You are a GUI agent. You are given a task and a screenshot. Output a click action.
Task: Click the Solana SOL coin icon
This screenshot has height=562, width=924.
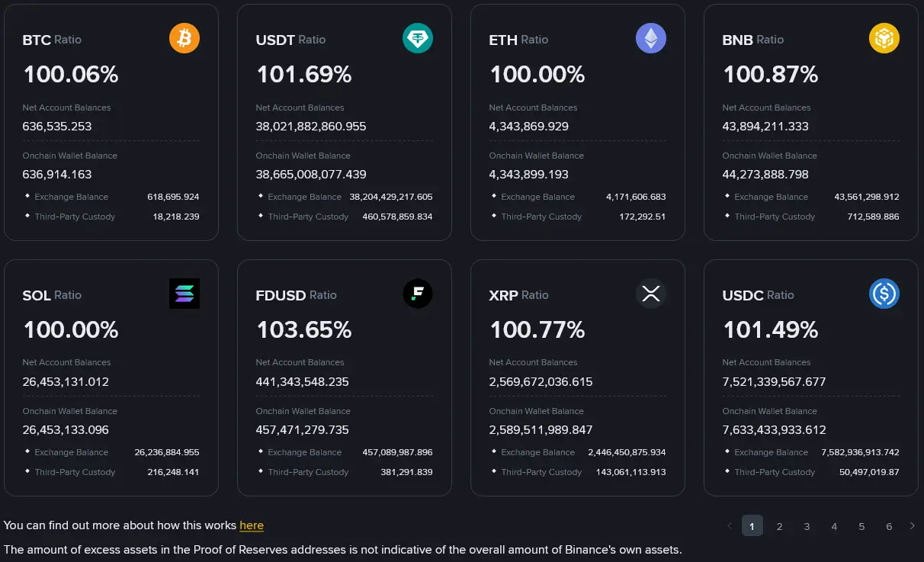click(184, 294)
